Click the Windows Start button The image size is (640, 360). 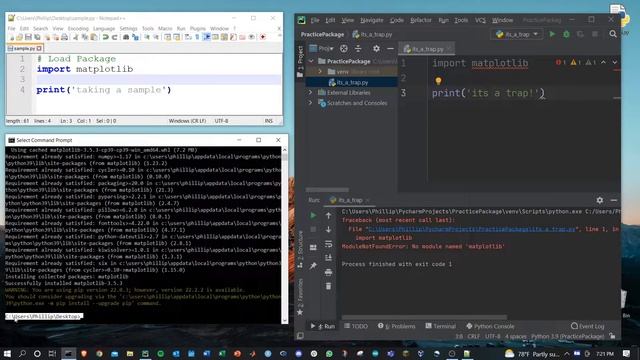click(x=7, y=353)
